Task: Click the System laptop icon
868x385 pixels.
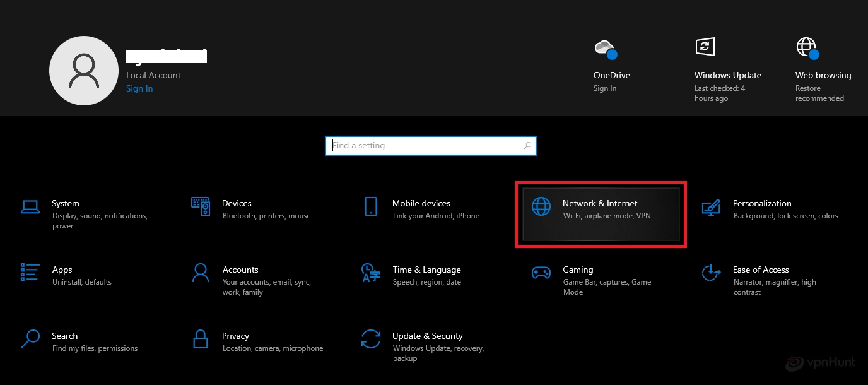Action: coord(30,206)
